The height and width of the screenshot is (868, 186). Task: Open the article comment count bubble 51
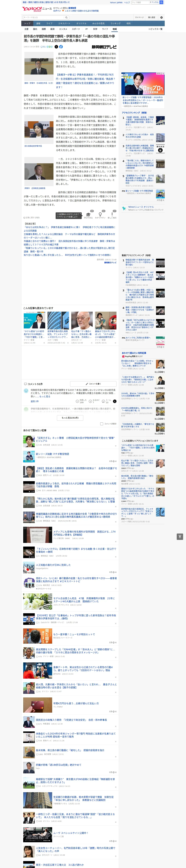pyautogui.click(x=43, y=47)
